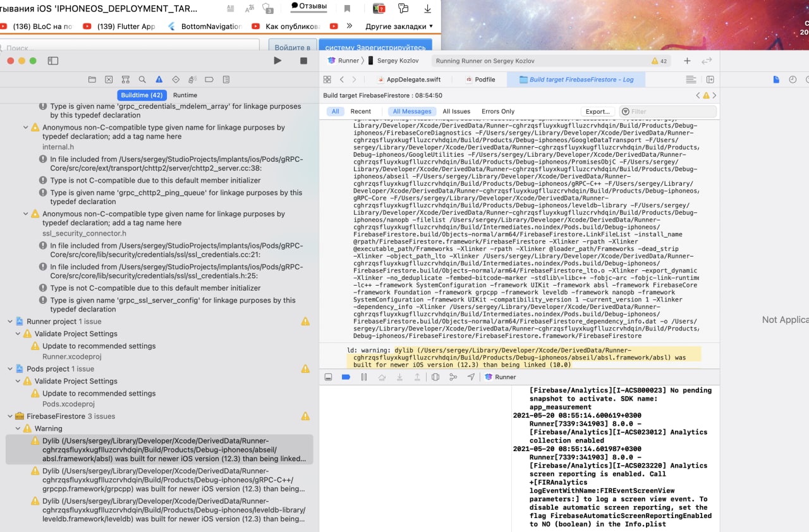
Task: Open the Breakpoint navigator
Action: pyautogui.click(x=210, y=80)
